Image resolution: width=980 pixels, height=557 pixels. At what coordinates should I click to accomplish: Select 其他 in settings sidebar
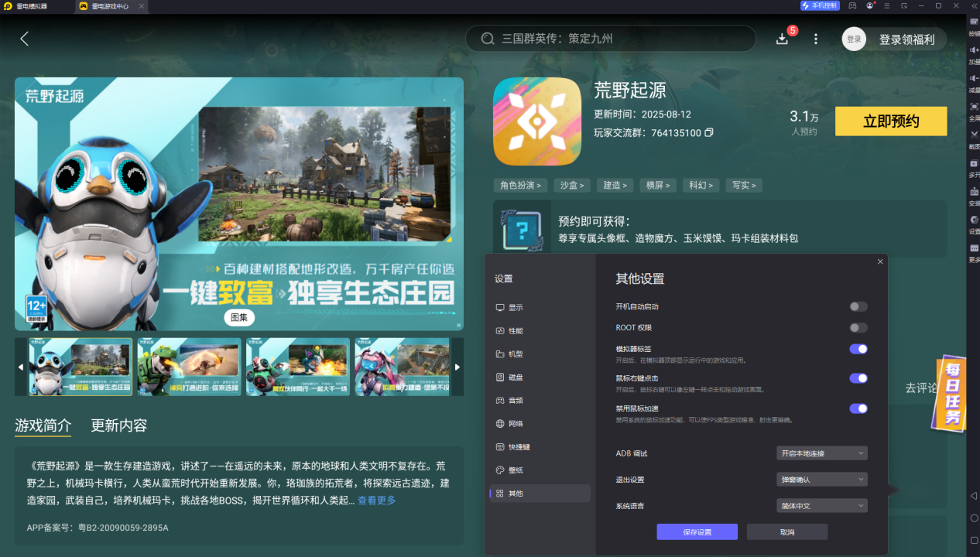[x=540, y=493]
